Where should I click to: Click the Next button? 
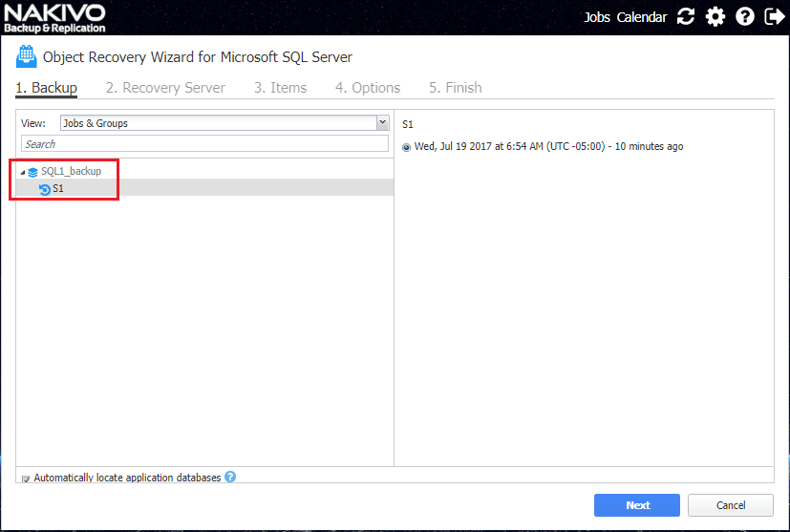637,505
